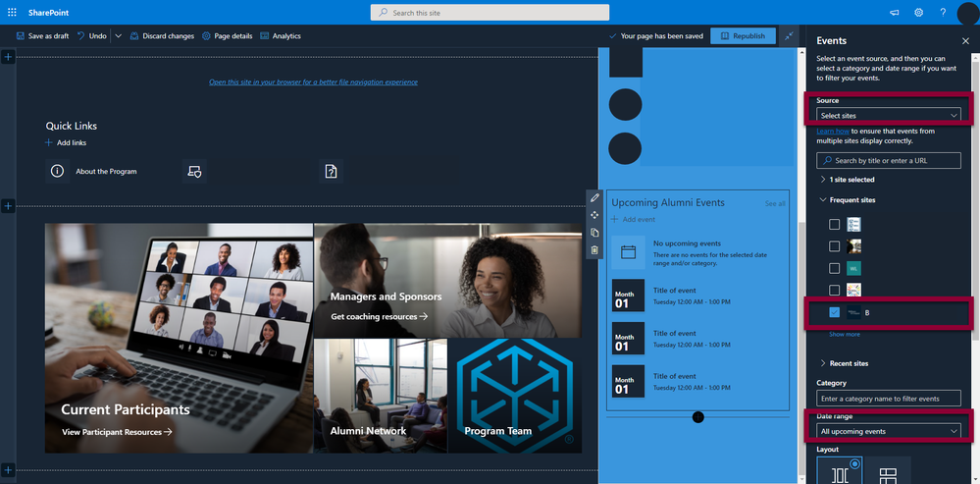Click the quick link with document question icon
The image size is (980, 484).
click(x=332, y=172)
